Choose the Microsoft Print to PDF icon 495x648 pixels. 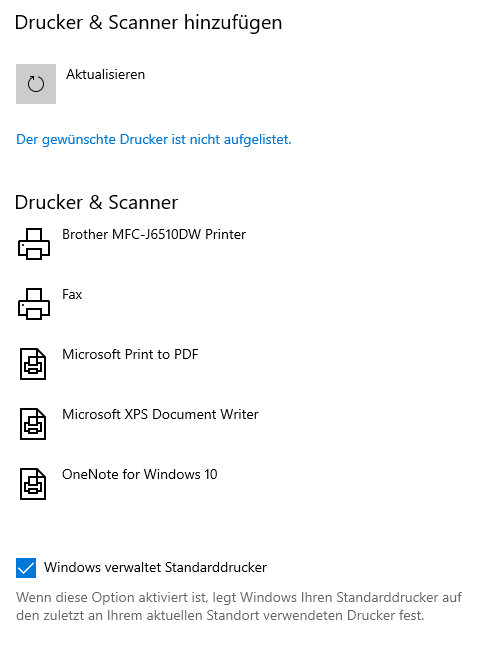click(33, 364)
